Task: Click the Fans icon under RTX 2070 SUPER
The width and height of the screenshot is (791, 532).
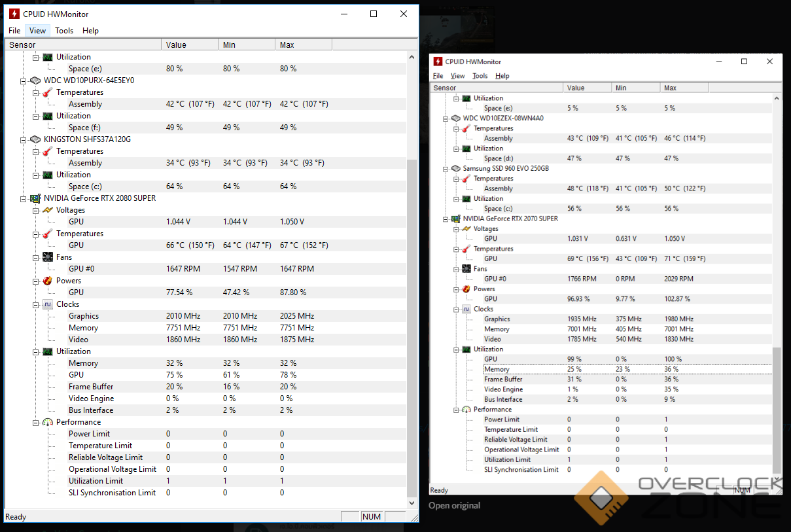Action: 466,269
